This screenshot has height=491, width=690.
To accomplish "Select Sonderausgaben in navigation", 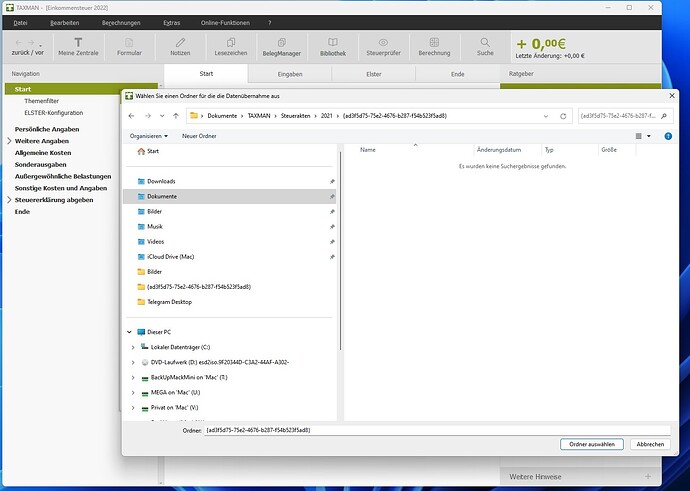I will pos(40,165).
